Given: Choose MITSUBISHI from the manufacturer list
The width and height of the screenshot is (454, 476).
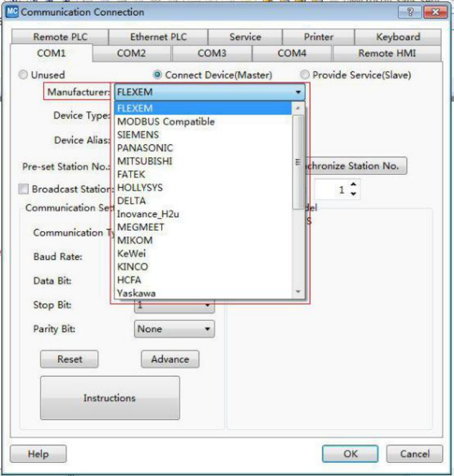Looking at the screenshot, I should tap(203, 161).
